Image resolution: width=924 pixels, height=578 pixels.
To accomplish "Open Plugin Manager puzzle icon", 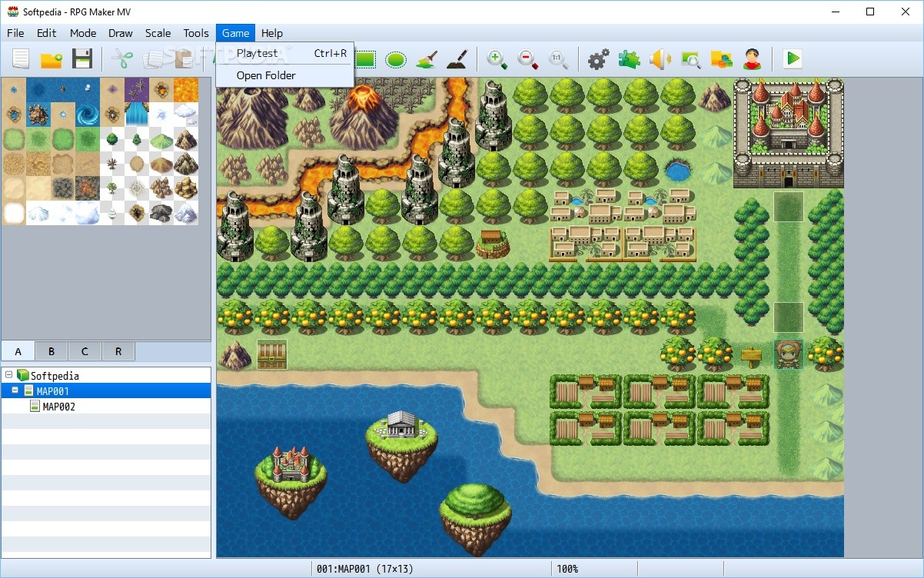I will (x=629, y=58).
